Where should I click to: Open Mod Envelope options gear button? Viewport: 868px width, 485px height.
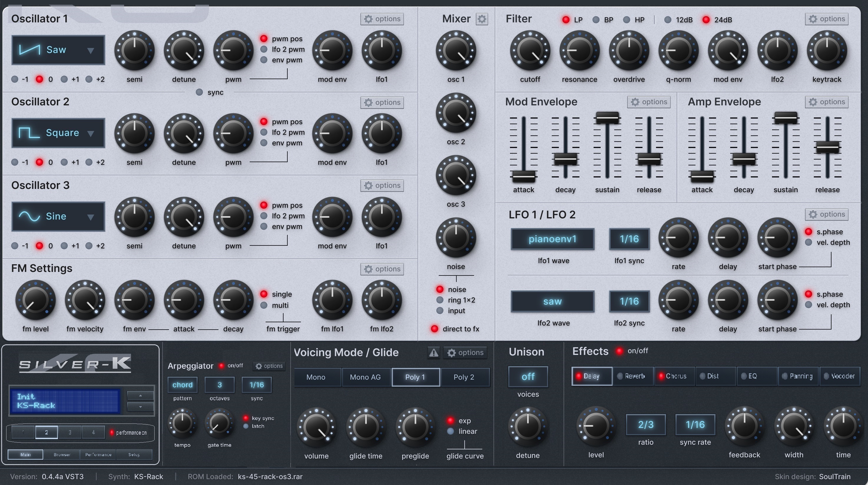point(649,102)
